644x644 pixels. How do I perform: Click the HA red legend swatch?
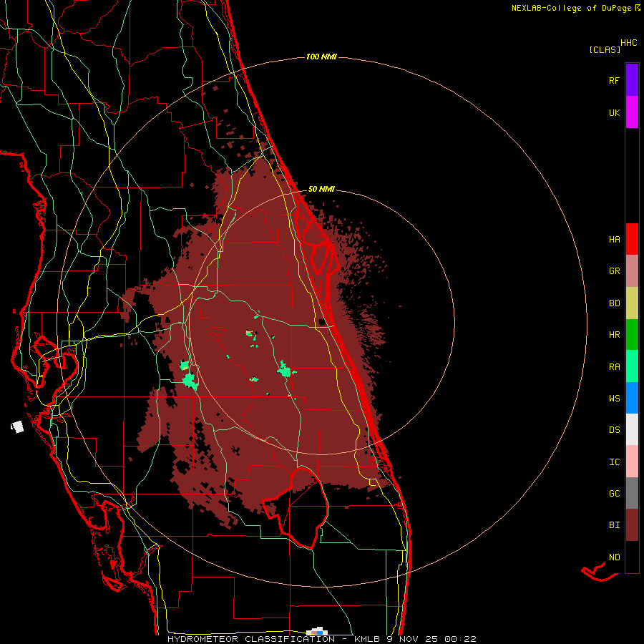pyautogui.click(x=632, y=239)
